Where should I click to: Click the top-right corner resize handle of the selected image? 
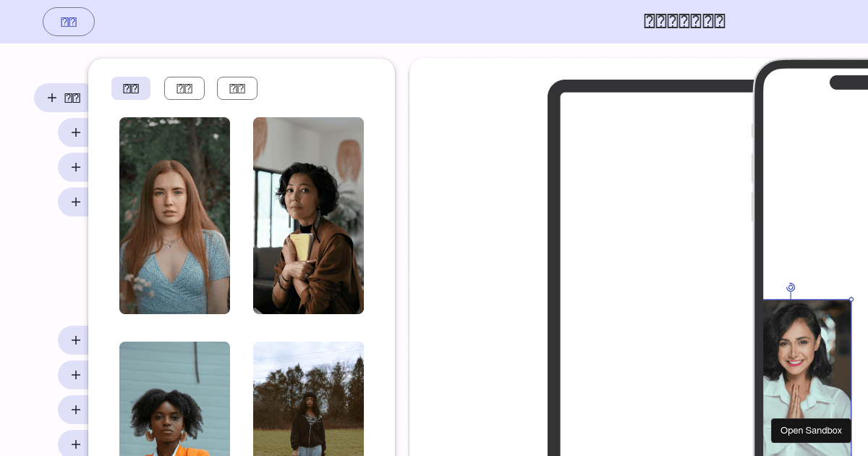[851, 299]
